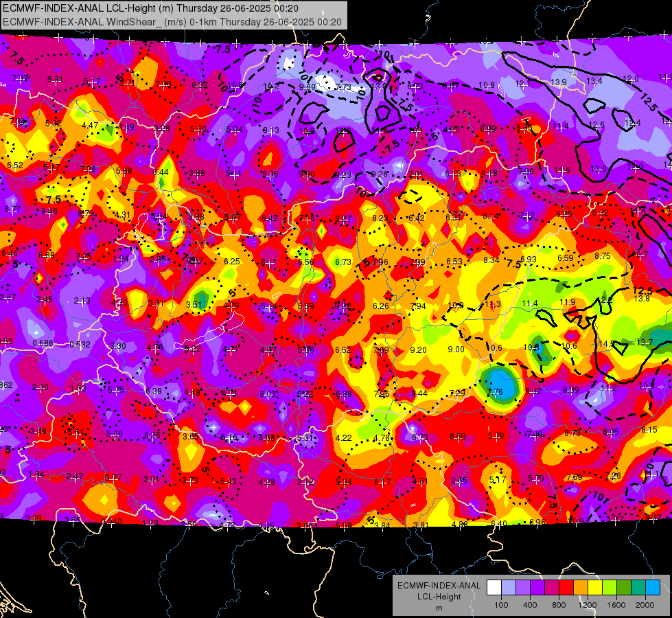672x618 pixels.
Task: Click the LCL-Height label in the legend box
Action: [x=439, y=597]
